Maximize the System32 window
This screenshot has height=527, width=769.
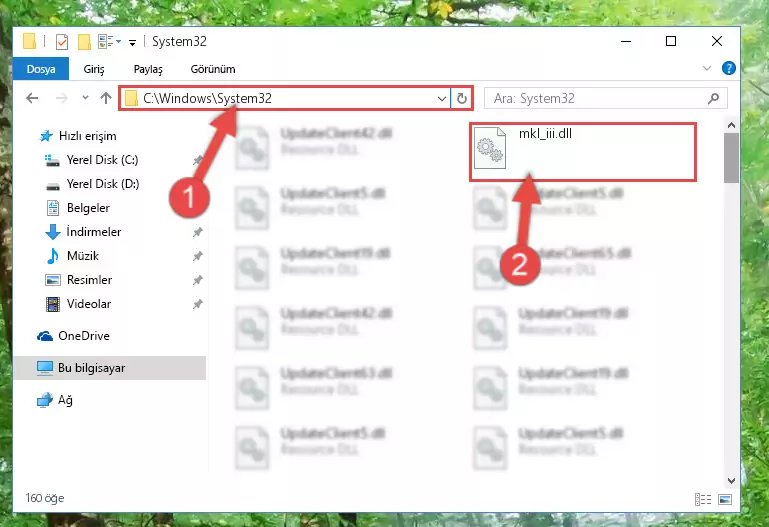(671, 41)
